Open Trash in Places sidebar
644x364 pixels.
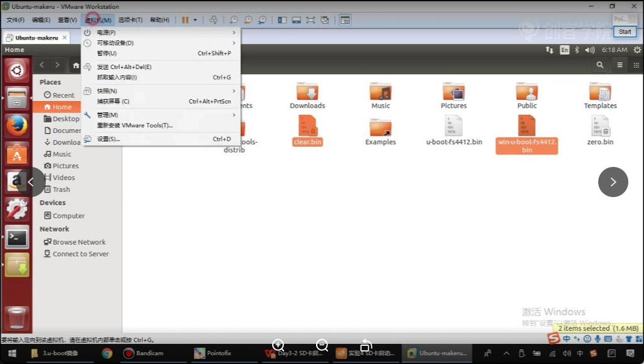click(77, 190)
